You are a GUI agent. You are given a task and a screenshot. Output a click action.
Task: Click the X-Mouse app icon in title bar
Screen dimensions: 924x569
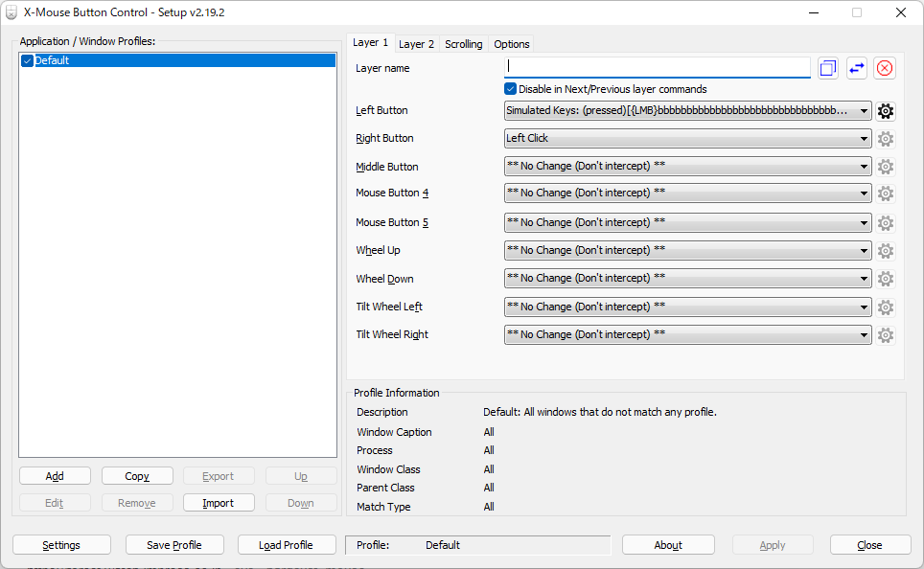pyautogui.click(x=12, y=12)
